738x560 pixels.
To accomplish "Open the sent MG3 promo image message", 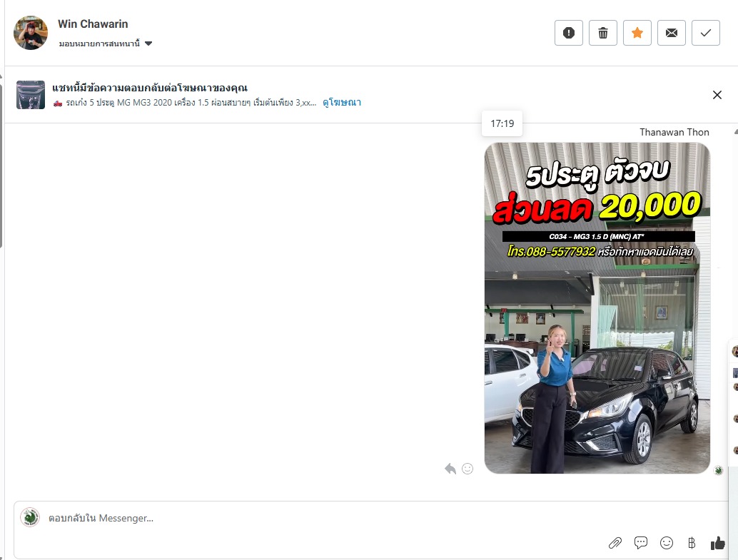I will pos(597,307).
